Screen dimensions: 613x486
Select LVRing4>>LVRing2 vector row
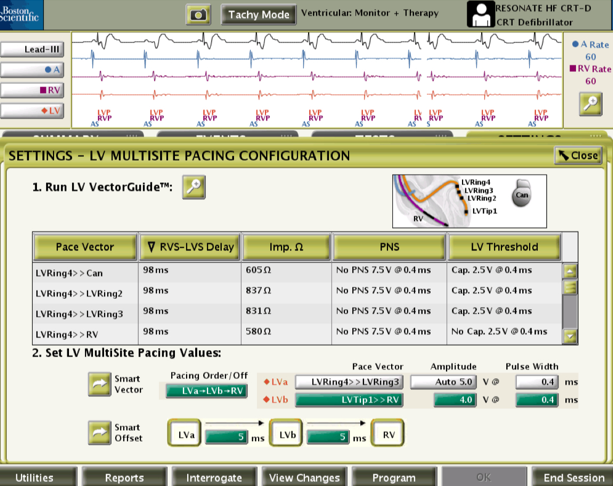coord(297,293)
